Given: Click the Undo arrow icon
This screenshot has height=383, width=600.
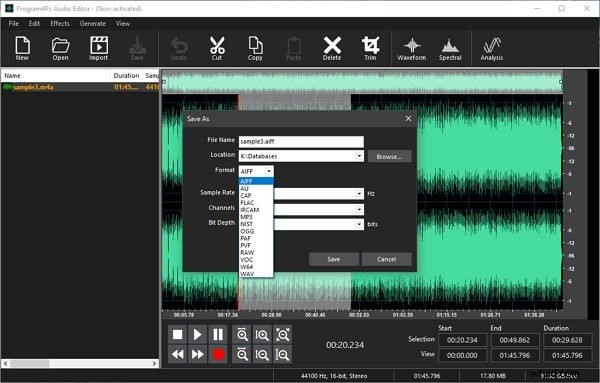Looking at the screenshot, I should (x=179, y=48).
